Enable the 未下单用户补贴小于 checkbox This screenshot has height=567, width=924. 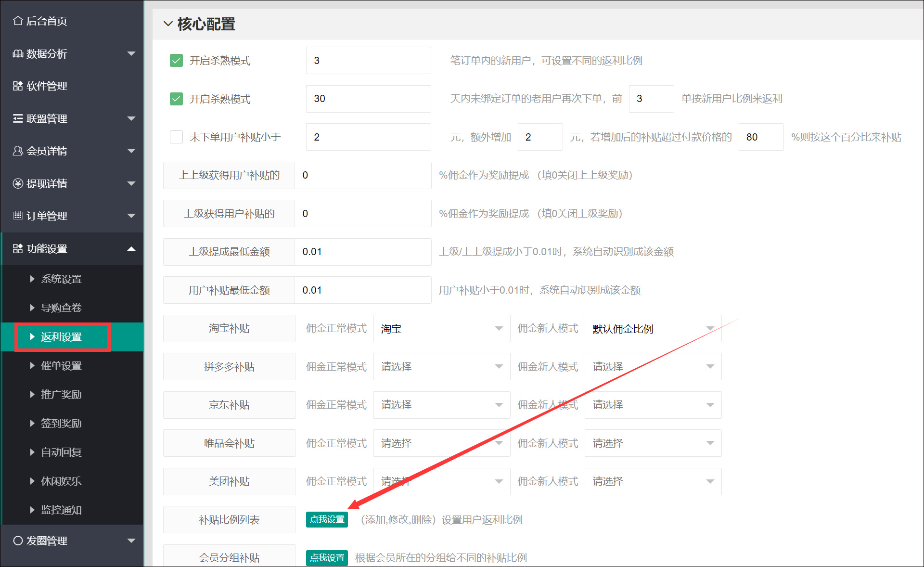click(176, 137)
